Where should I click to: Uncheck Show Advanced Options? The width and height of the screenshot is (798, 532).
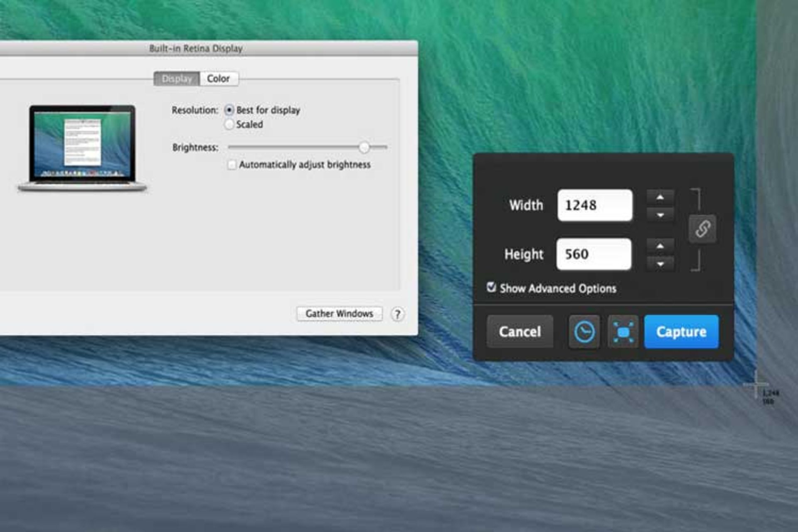[x=491, y=288]
